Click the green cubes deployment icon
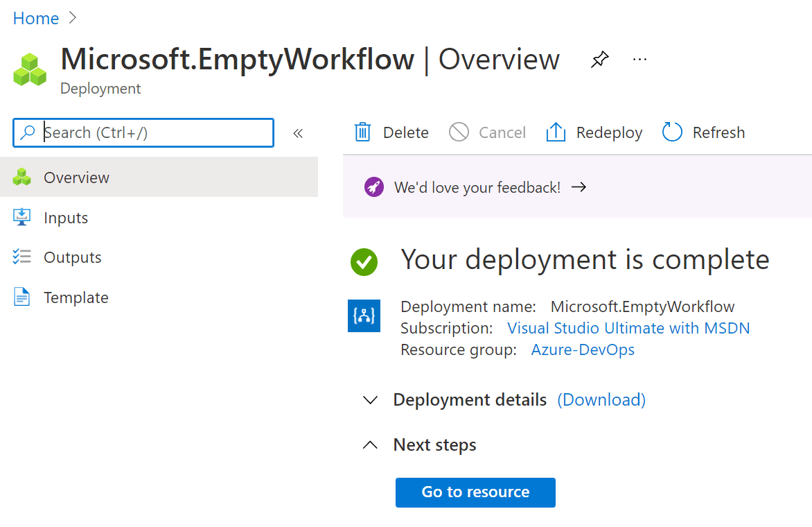The image size is (812, 527). click(30, 69)
